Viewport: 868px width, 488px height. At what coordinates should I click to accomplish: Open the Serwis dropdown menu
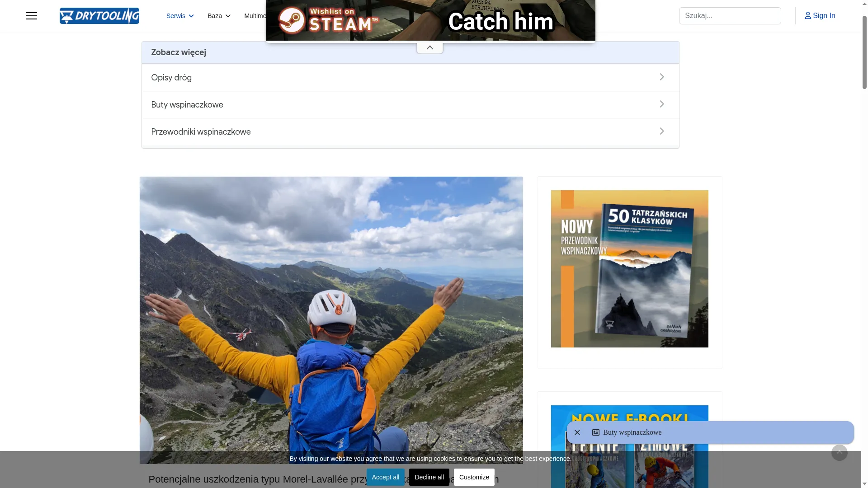pyautogui.click(x=180, y=16)
